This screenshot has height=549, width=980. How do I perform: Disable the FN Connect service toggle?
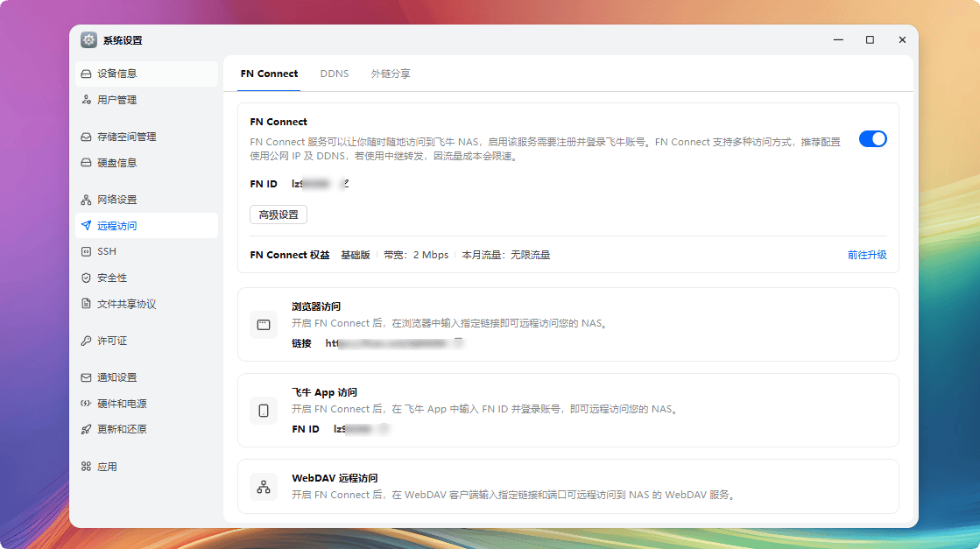pos(873,138)
